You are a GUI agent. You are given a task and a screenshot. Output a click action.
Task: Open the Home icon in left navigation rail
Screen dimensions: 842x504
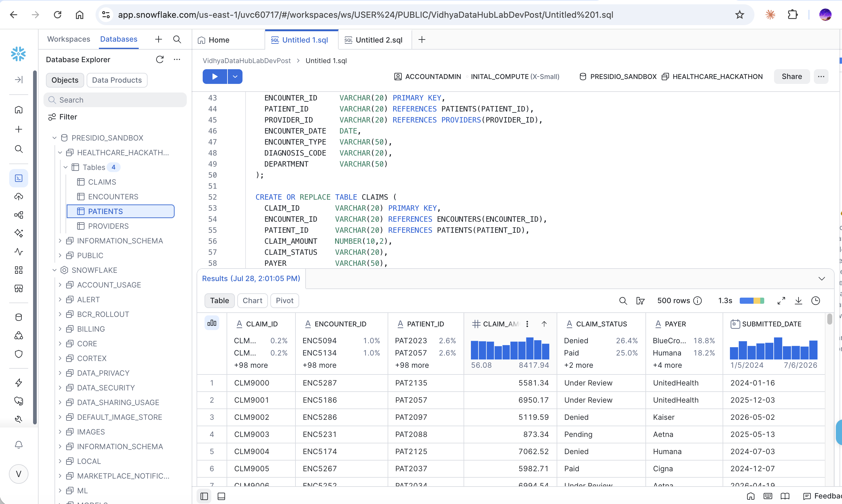click(19, 110)
